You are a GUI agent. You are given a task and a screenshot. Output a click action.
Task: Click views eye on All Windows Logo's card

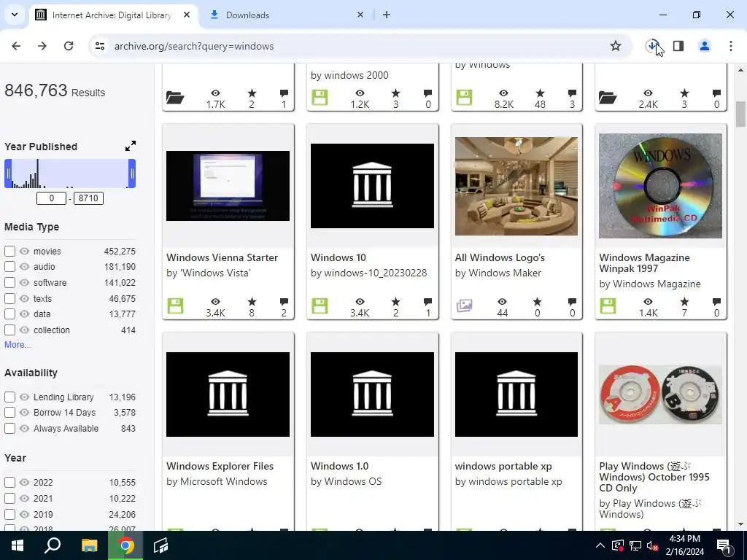(502, 302)
